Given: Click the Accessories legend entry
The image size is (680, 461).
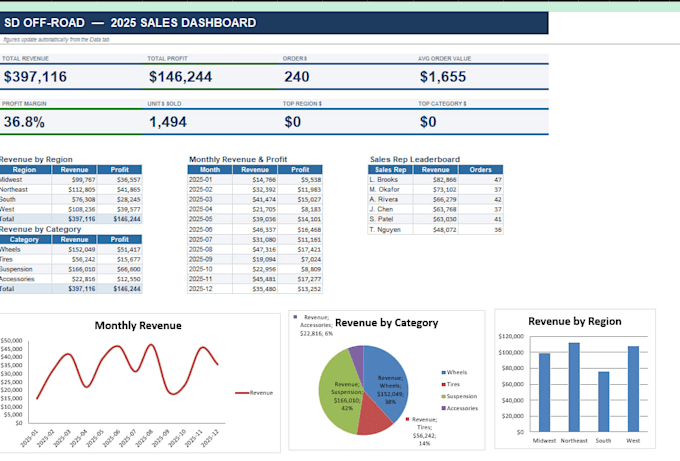Looking at the screenshot, I should 460,408.
